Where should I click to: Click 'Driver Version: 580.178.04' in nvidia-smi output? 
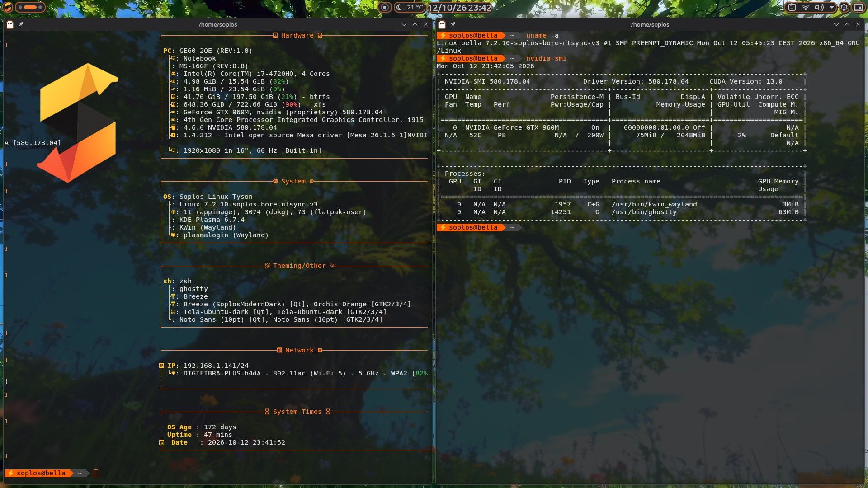click(636, 81)
